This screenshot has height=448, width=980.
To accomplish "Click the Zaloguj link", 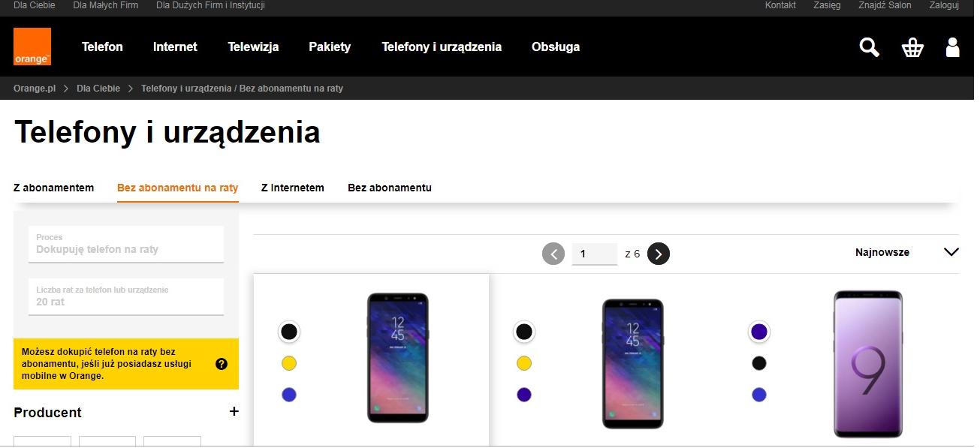I will tap(944, 5).
